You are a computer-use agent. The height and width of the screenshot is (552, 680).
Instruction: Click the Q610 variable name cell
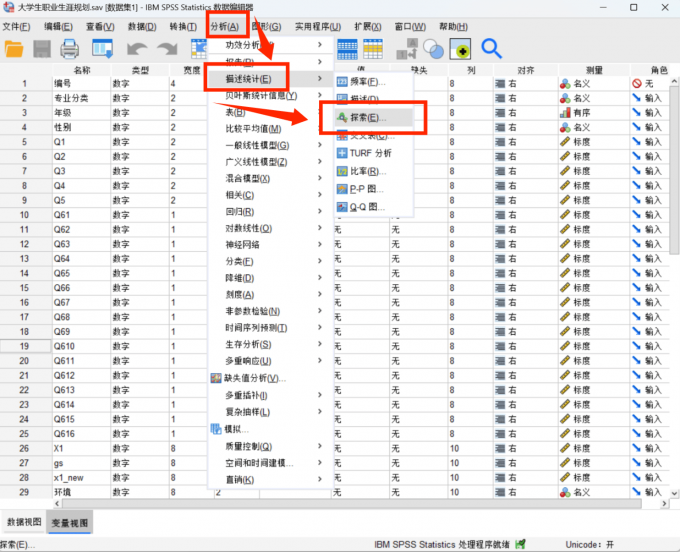click(x=82, y=346)
